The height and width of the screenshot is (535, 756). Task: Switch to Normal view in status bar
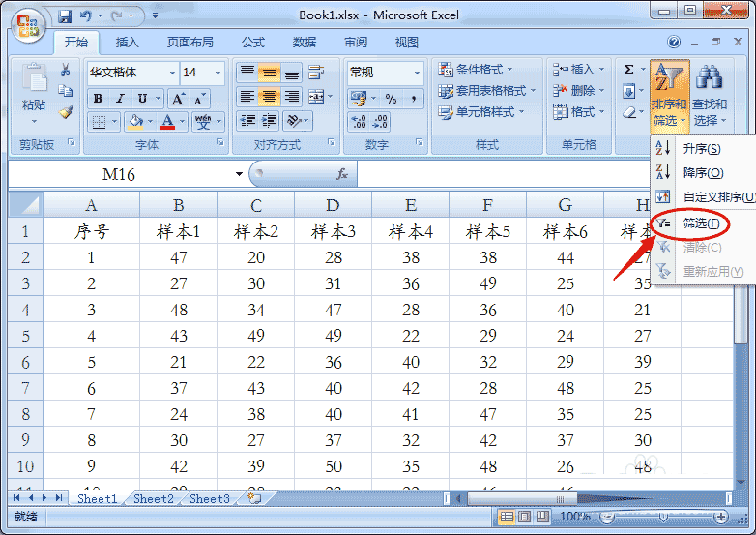point(507,518)
